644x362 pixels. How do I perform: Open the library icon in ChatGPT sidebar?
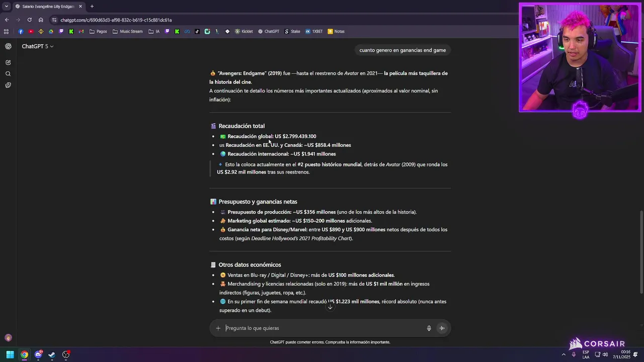tap(8, 85)
